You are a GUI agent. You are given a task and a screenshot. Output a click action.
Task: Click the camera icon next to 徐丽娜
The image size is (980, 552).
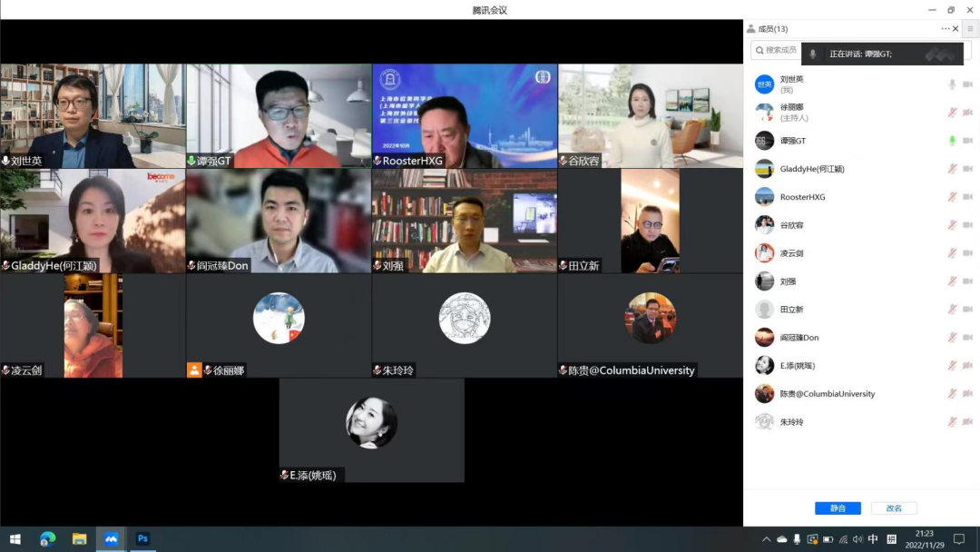pyautogui.click(x=967, y=113)
